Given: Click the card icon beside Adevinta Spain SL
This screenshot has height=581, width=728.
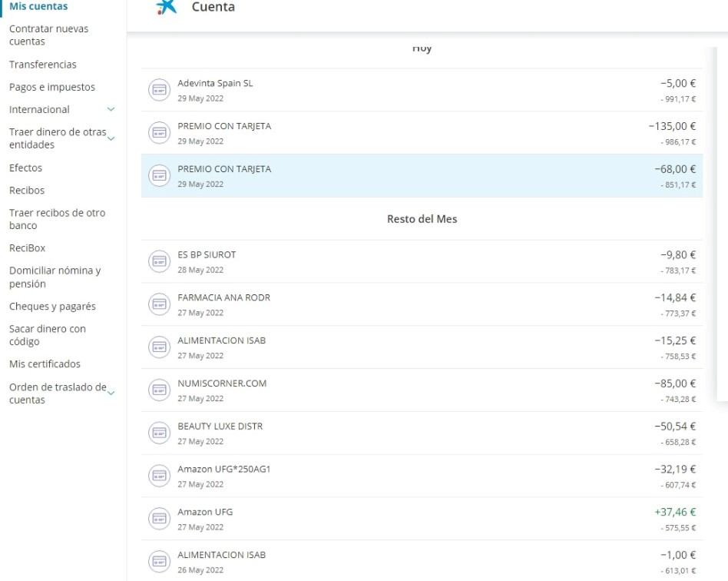Looking at the screenshot, I should pyautogui.click(x=159, y=90).
